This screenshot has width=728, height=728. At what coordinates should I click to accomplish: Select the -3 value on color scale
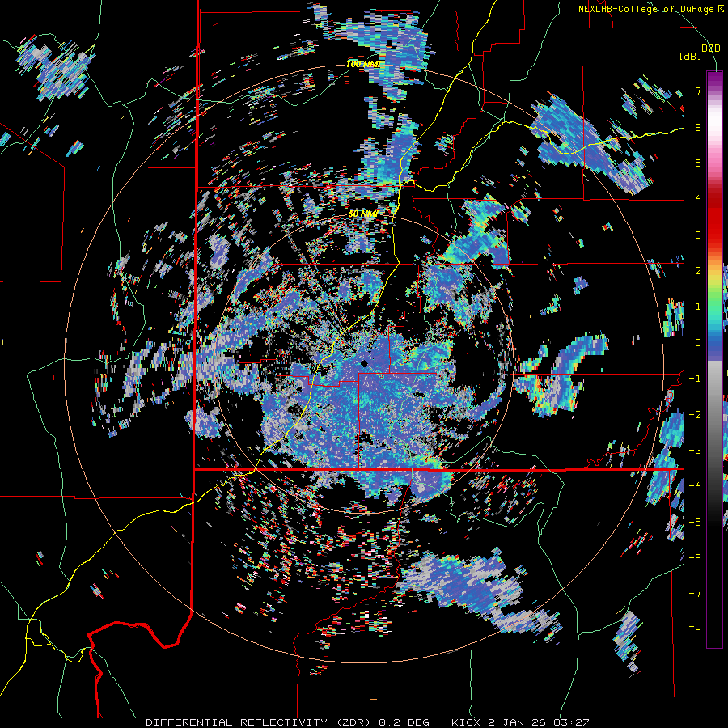tap(695, 451)
